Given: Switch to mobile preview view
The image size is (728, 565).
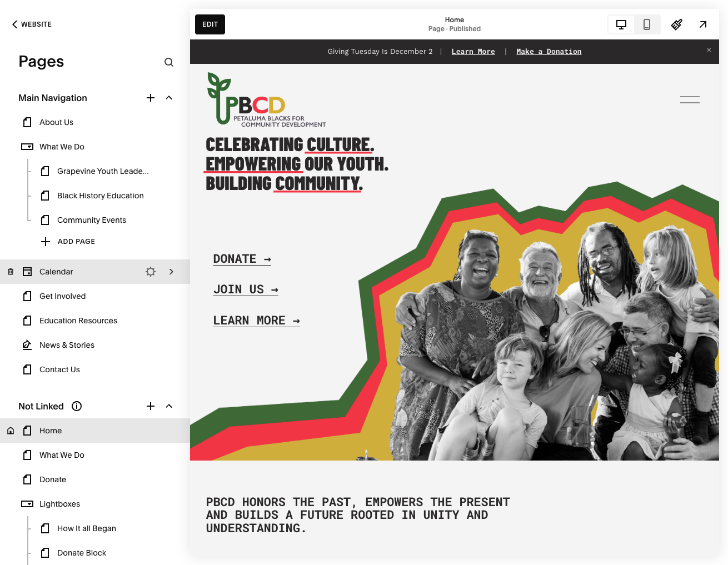Looking at the screenshot, I should pos(647,24).
